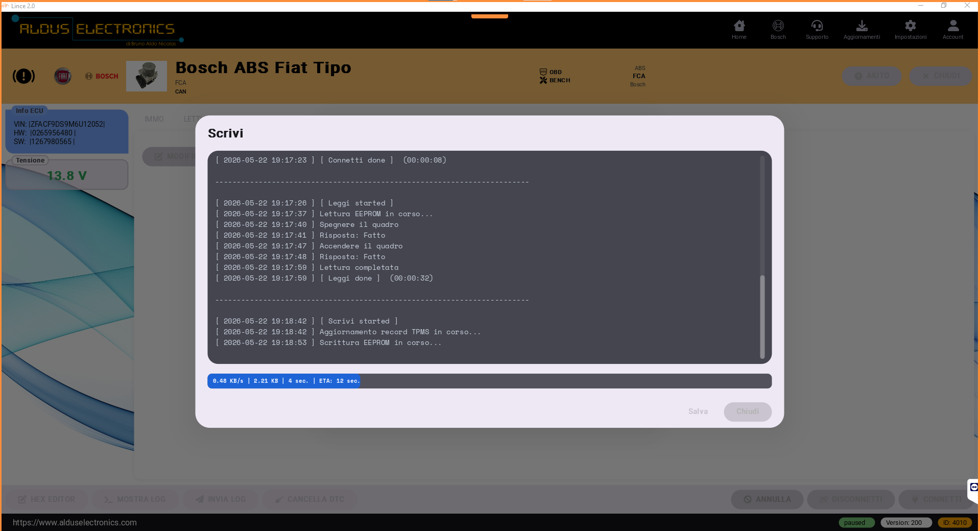Click the CANCELLA DTC button
The height and width of the screenshot is (531, 980).
click(309, 499)
